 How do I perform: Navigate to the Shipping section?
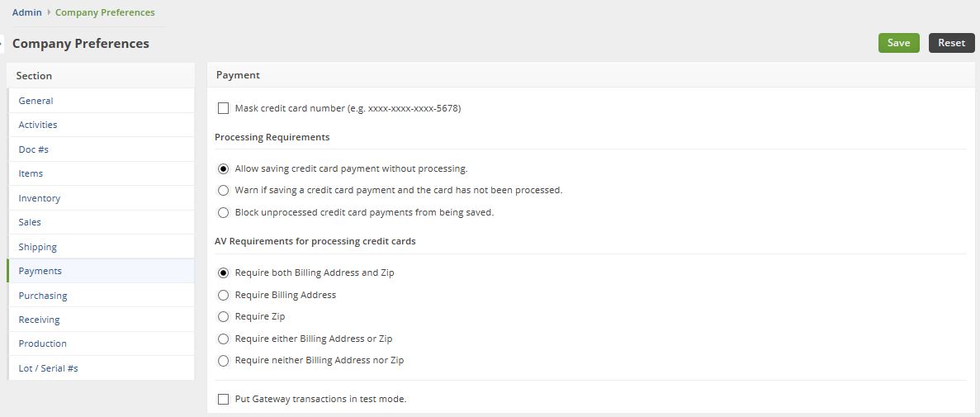pyautogui.click(x=38, y=247)
